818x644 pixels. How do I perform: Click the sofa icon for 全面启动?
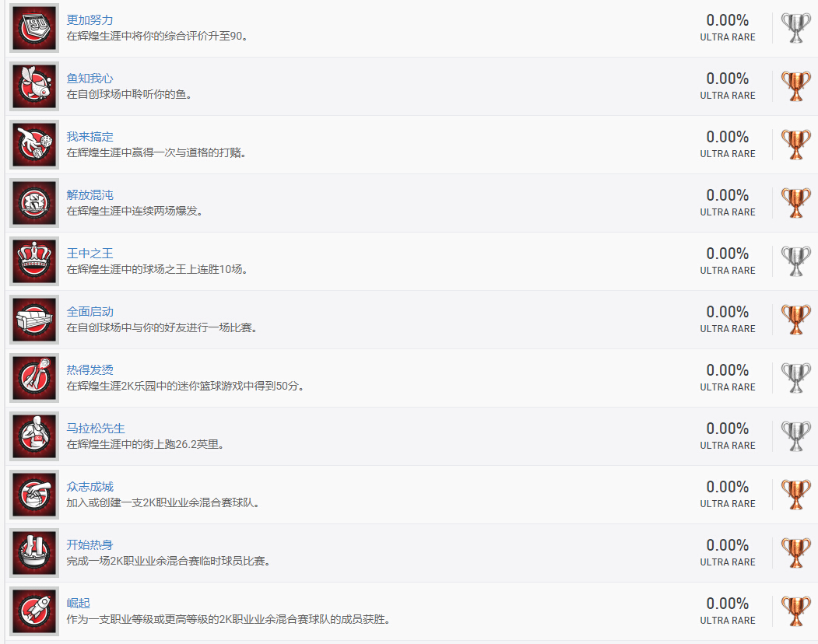34,320
